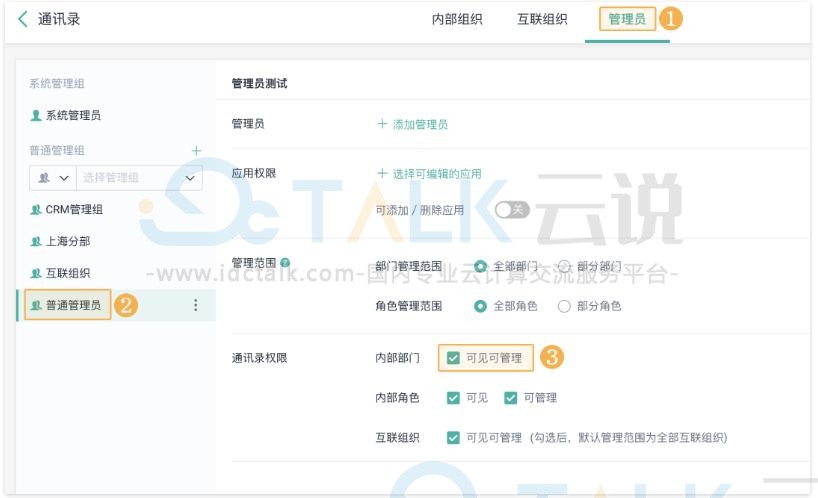Click the 通讯录 page title
This screenshot has height=498, width=818.
point(59,19)
